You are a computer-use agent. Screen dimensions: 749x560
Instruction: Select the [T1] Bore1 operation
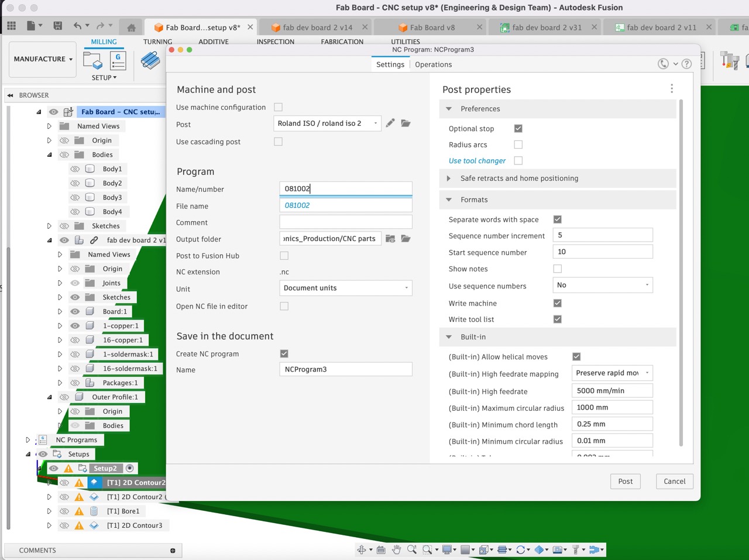[123, 511]
